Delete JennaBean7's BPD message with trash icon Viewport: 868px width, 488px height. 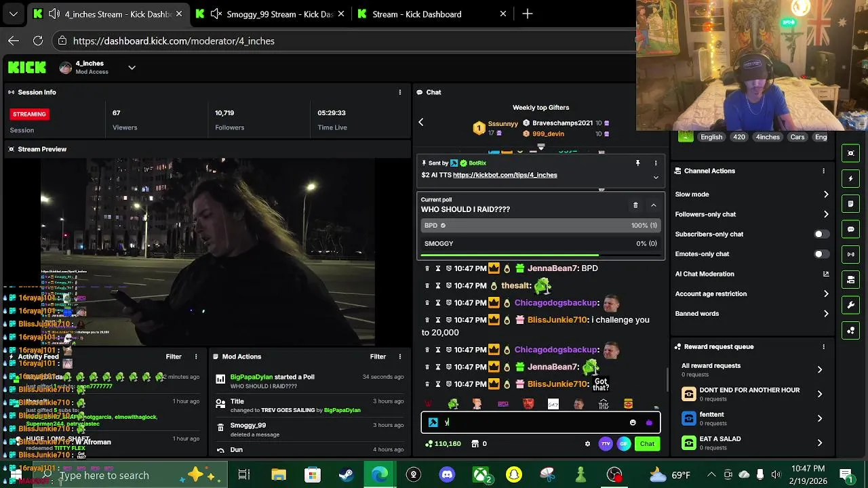point(427,268)
